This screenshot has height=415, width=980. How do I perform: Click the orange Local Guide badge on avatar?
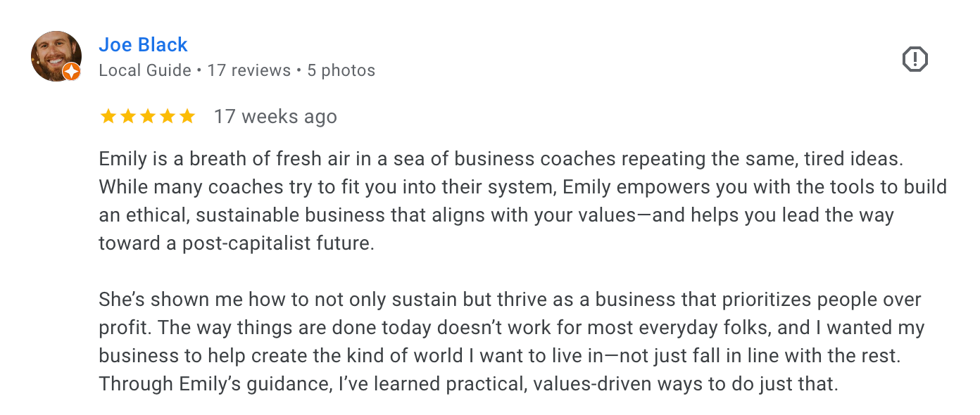pos(72,72)
